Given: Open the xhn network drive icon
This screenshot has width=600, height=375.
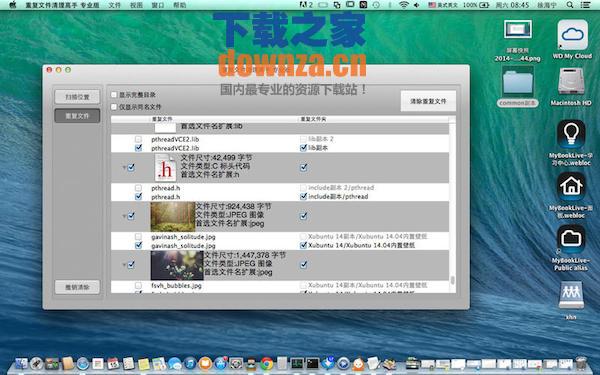Looking at the screenshot, I should [571, 295].
